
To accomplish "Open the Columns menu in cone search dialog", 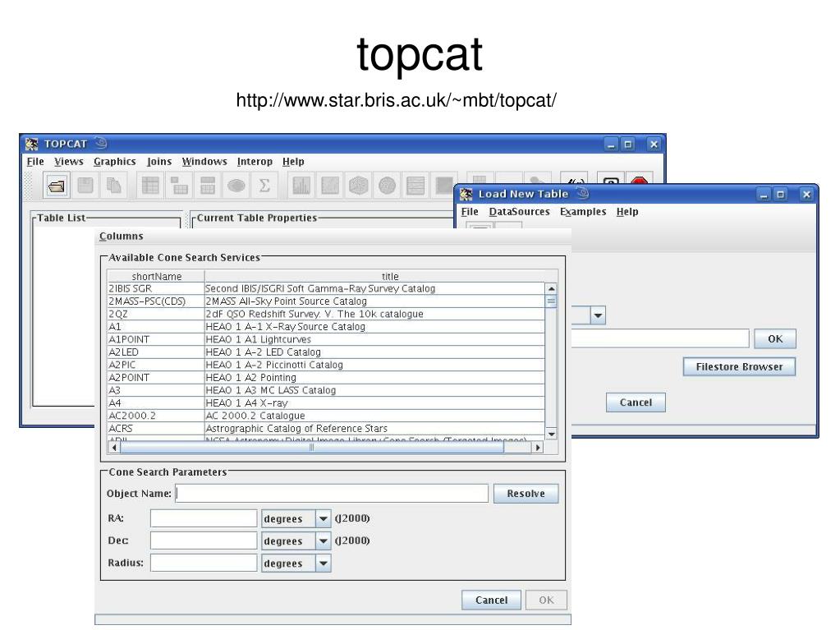I will [121, 237].
